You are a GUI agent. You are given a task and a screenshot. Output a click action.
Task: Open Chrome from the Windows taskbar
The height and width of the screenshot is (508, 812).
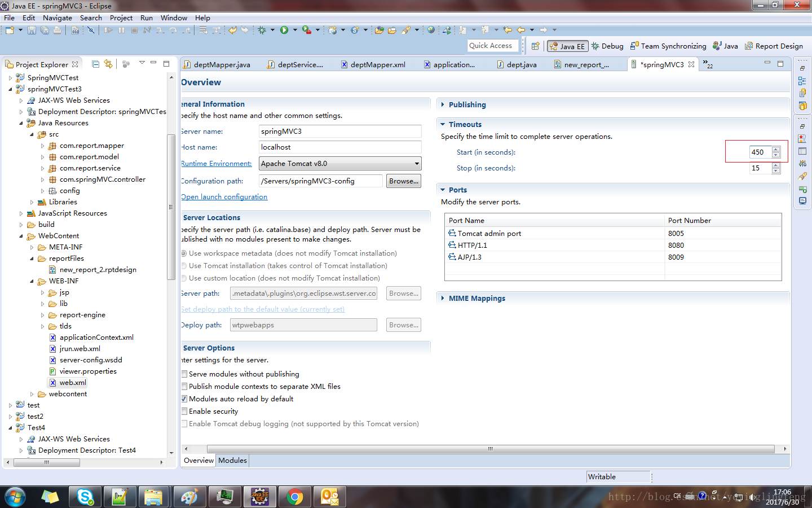[295, 497]
